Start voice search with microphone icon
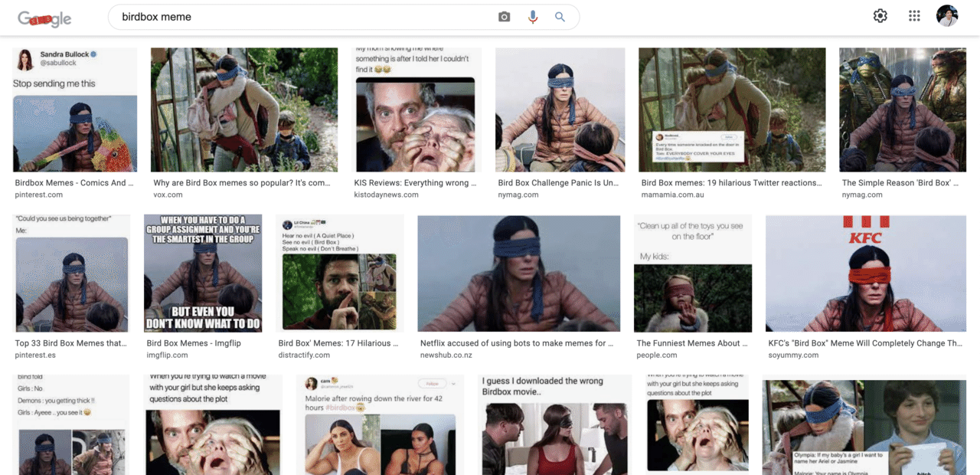Image resolution: width=980 pixels, height=475 pixels. coord(533,17)
